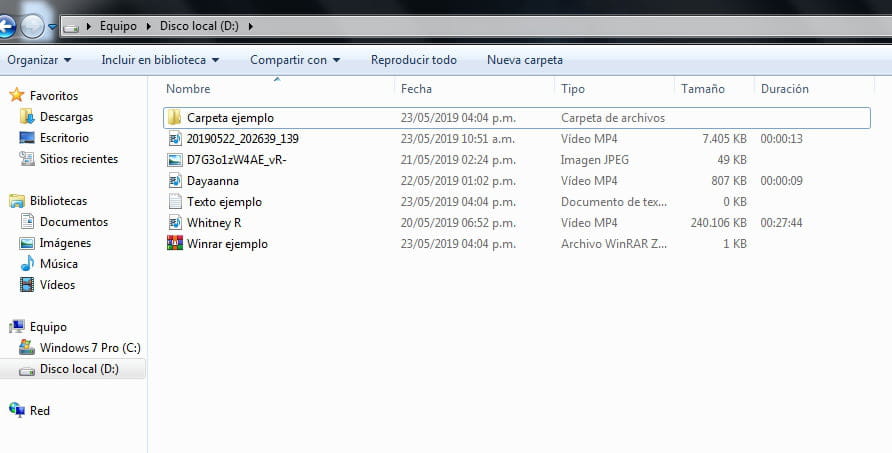Click the Winrar ejemplo archive icon
892x453 pixels.
175,243
